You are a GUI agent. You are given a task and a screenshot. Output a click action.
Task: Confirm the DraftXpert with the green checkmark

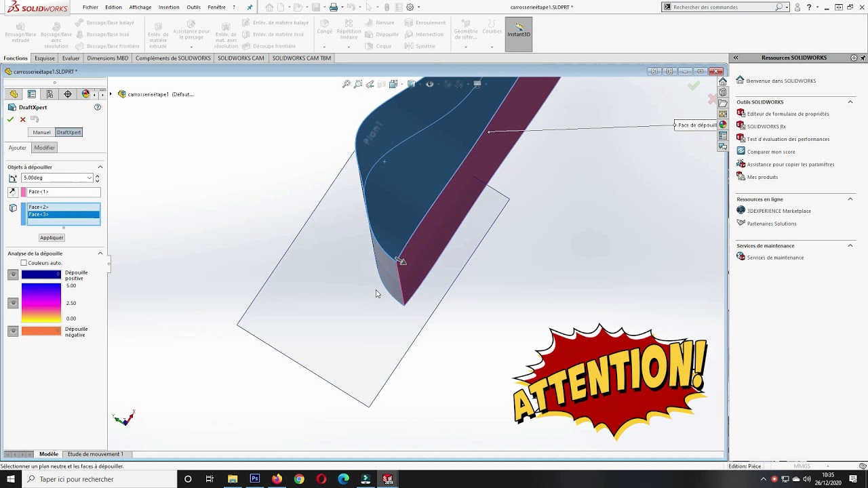point(10,119)
